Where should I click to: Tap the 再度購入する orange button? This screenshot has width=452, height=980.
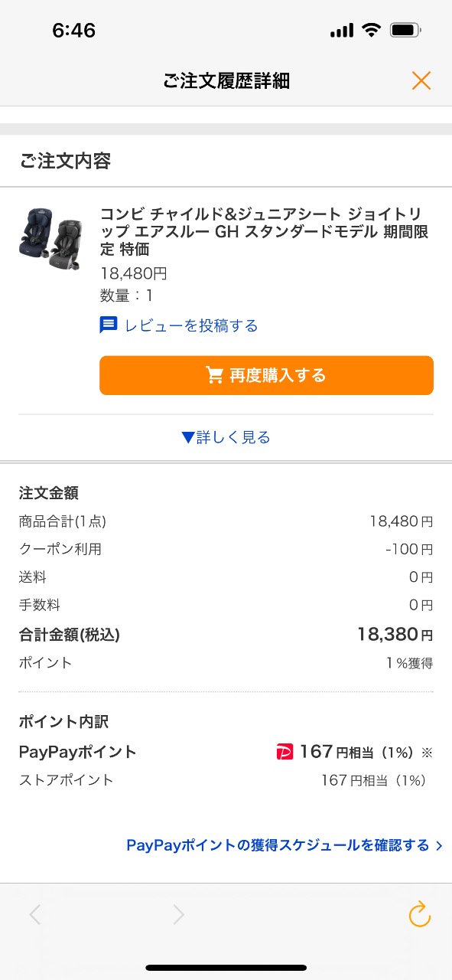(x=266, y=375)
